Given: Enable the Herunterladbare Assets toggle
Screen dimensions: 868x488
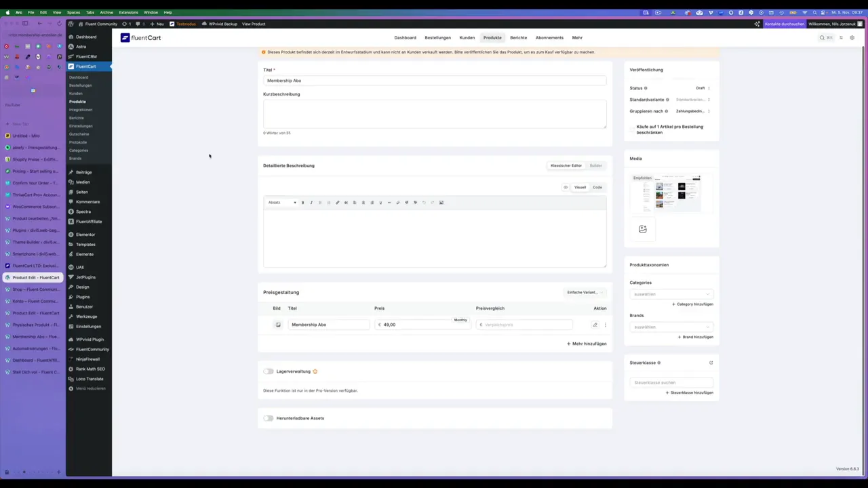Looking at the screenshot, I should [x=269, y=418].
